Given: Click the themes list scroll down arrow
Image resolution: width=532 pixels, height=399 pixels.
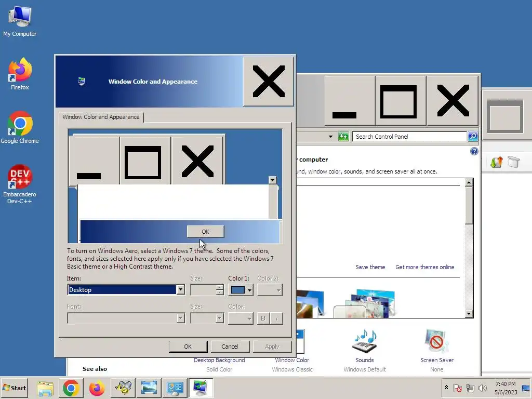Looking at the screenshot, I should coord(469,313).
